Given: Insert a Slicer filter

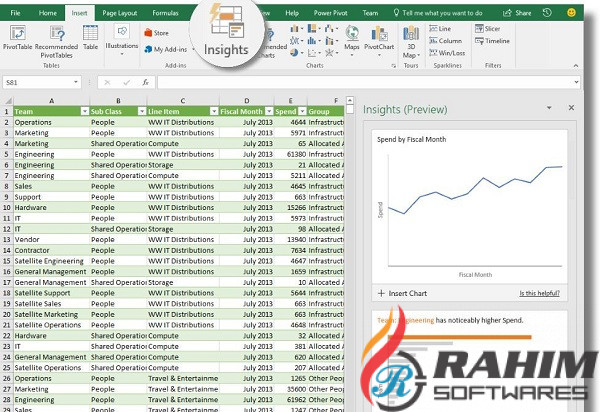Looking at the screenshot, I should point(488,29).
